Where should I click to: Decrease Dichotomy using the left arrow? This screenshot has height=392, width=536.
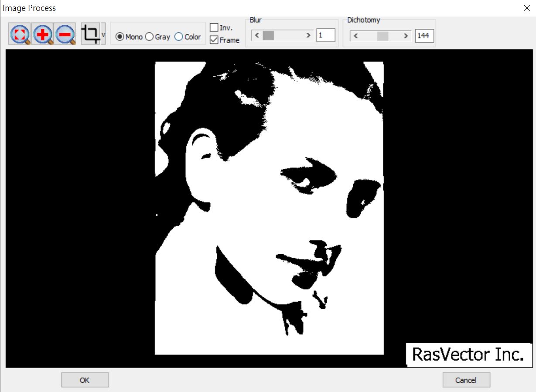356,36
